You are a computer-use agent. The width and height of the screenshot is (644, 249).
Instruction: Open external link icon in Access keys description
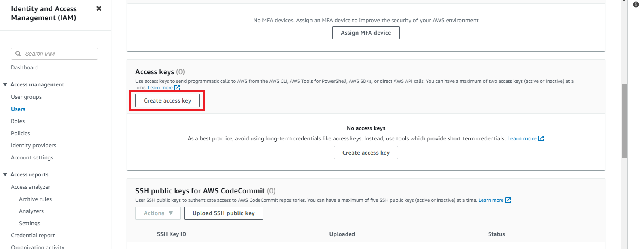(x=177, y=88)
